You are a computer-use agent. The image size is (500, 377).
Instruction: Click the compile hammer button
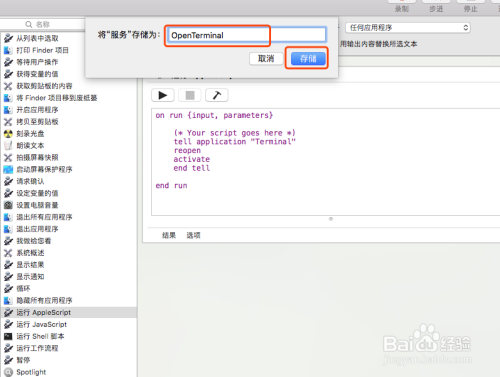coord(217,95)
